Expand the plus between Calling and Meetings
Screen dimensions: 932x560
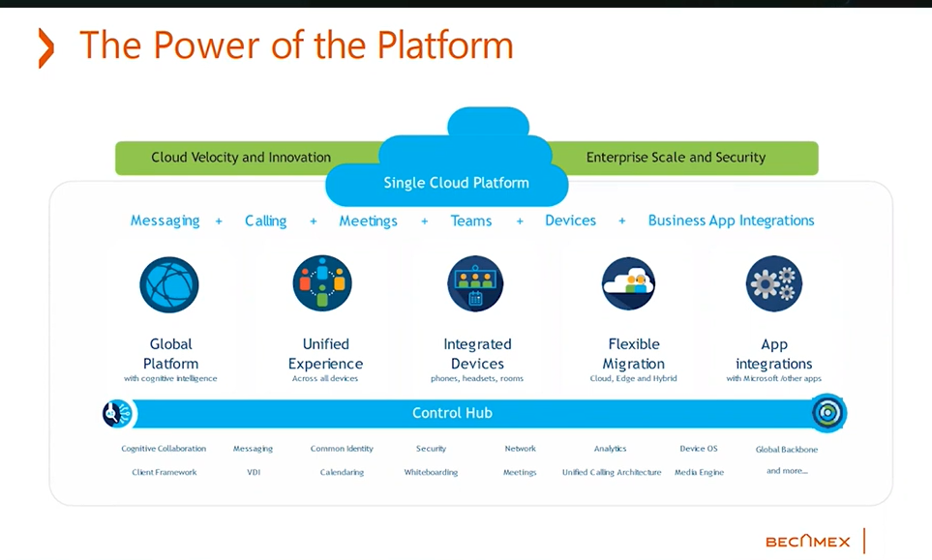(x=313, y=221)
